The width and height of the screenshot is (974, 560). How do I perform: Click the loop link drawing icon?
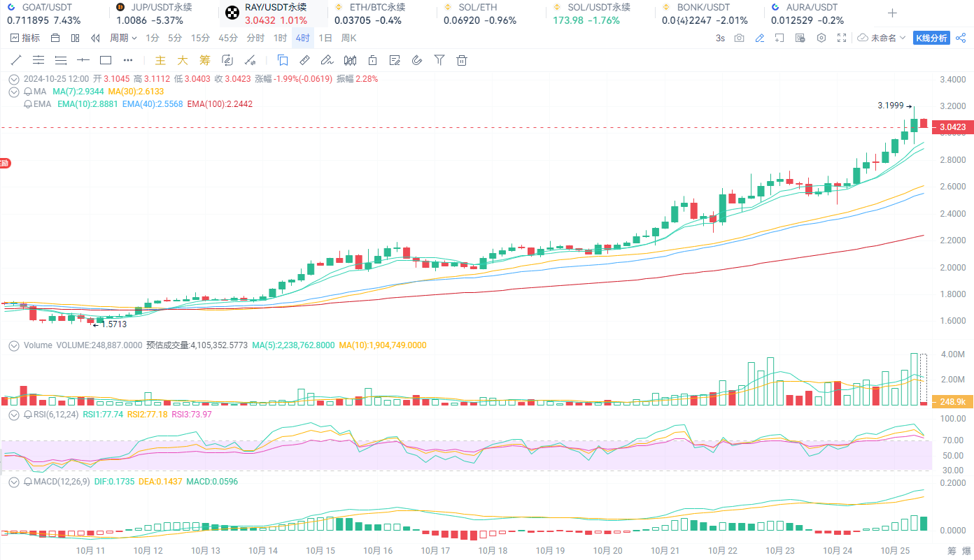click(x=227, y=60)
